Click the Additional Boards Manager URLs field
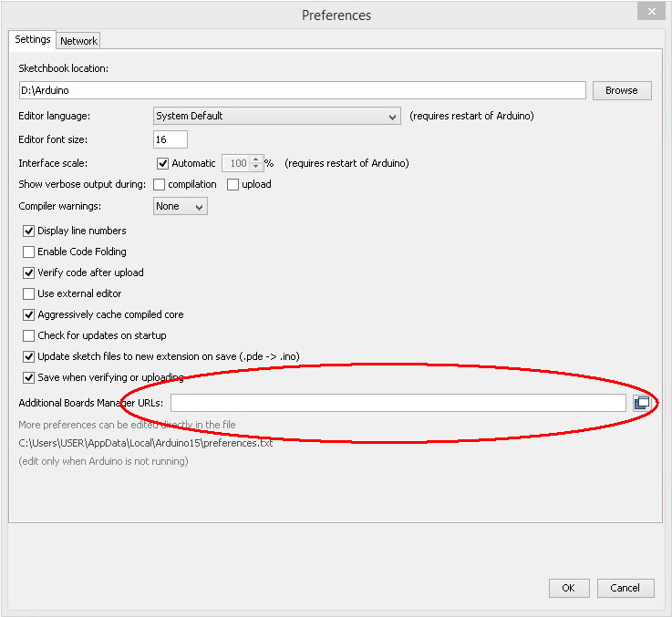 pos(398,403)
